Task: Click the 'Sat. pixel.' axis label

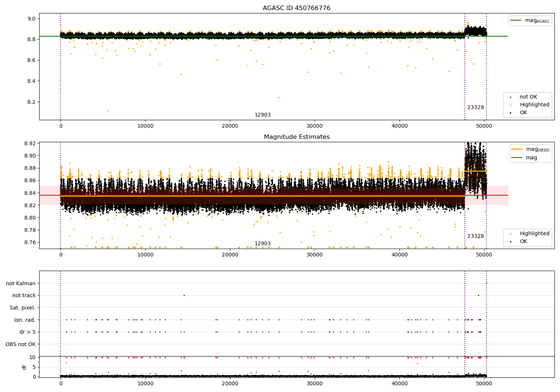Action: 22,308
